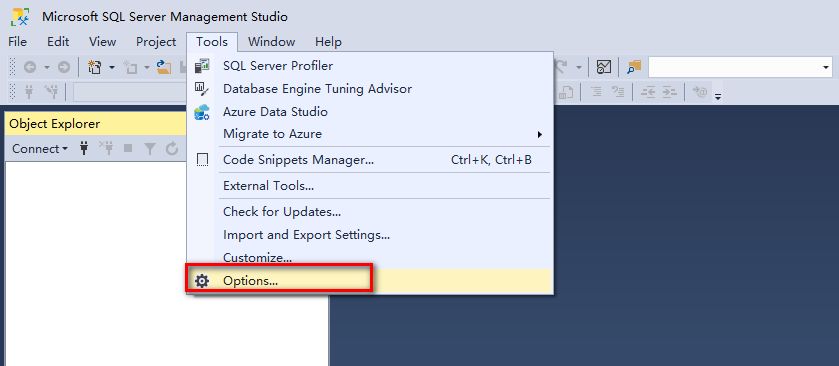Open the Window menu
The height and width of the screenshot is (366, 839).
pos(271,42)
